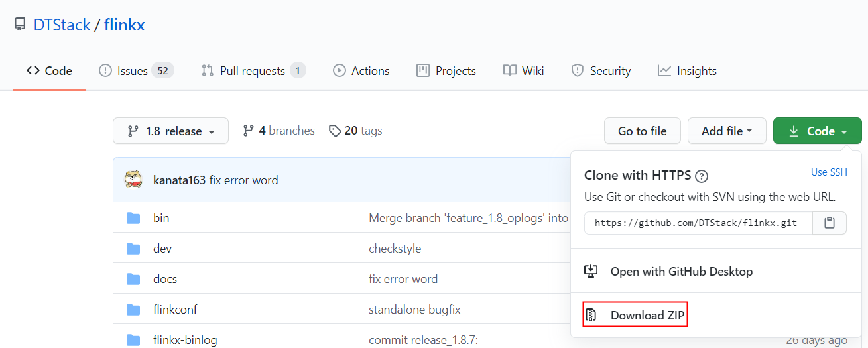Click Download ZIP
868x348 pixels.
[x=635, y=315]
